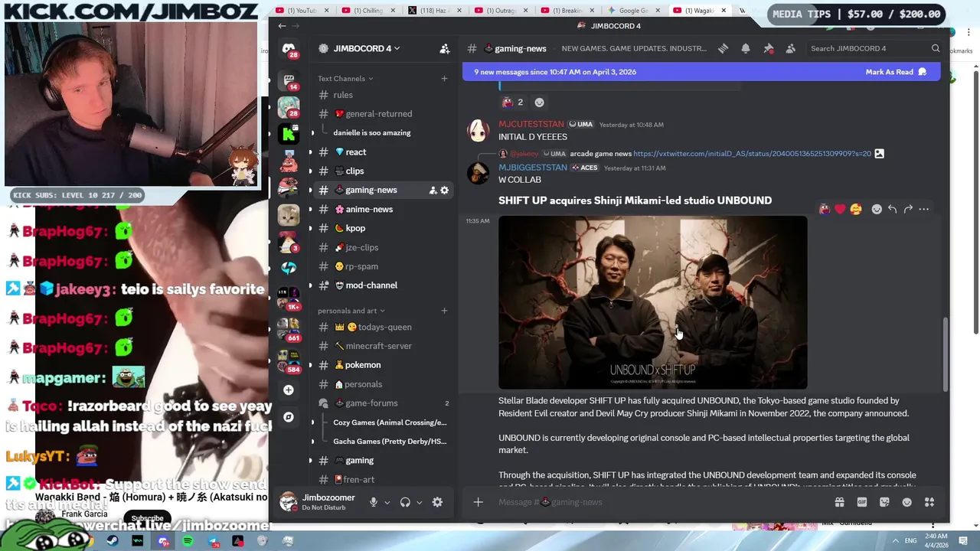This screenshot has width=980, height=551.
Task: Create channel in Text Channels category
Action: (x=444, y=78)
